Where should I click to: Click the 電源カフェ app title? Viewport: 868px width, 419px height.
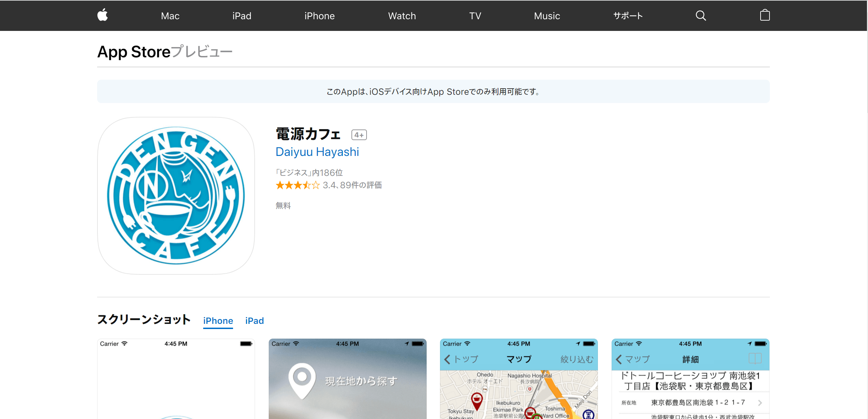click(308, 134)
